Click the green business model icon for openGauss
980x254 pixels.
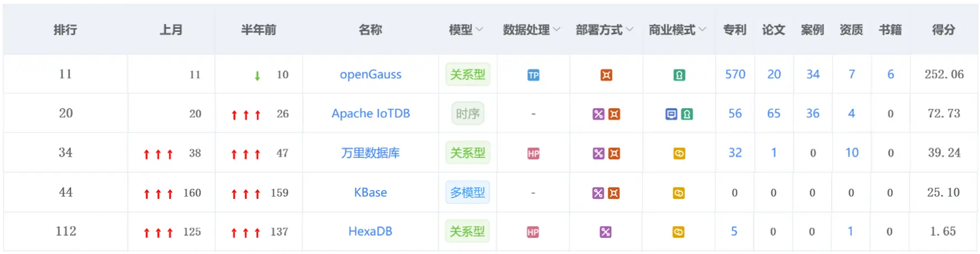[679, 75]
